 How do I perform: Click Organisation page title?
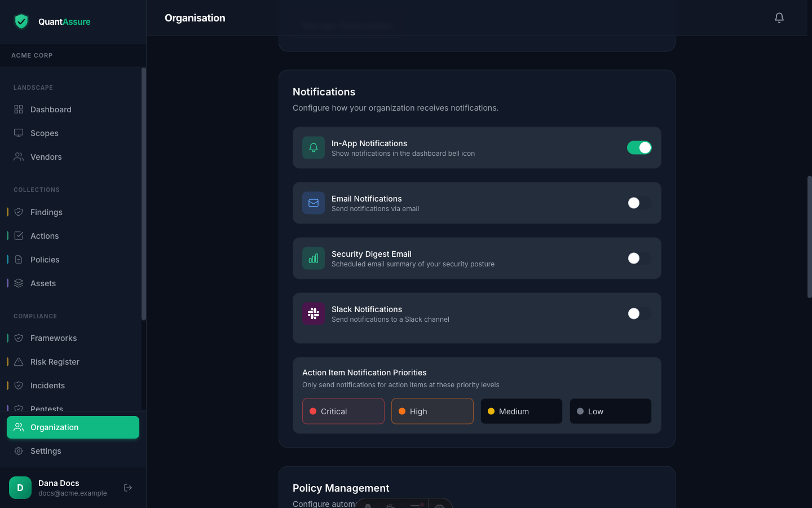(195, 17)
